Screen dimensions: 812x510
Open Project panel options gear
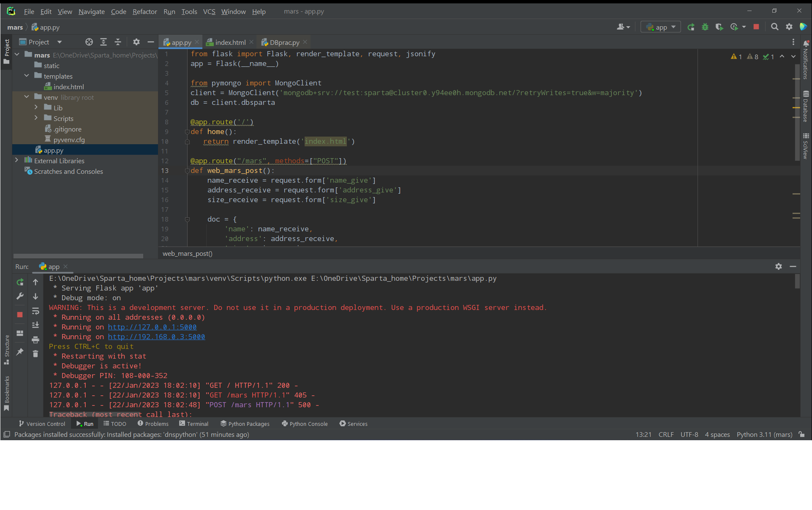coord(136,42)
